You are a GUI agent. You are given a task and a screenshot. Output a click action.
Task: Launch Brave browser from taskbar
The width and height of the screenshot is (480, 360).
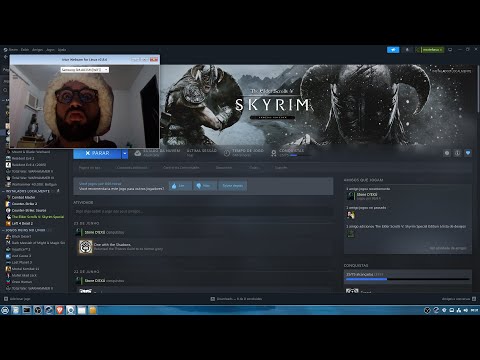click(60, 310)
